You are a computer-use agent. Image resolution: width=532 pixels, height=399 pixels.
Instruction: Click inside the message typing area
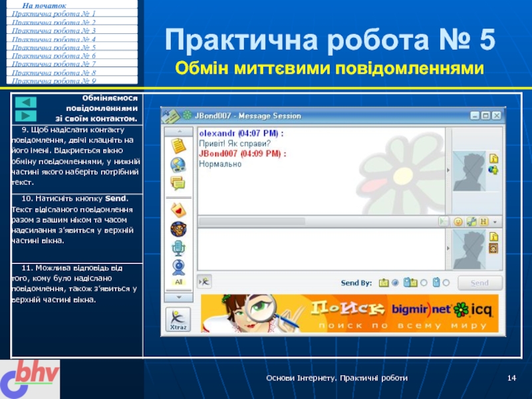(321, 249)
